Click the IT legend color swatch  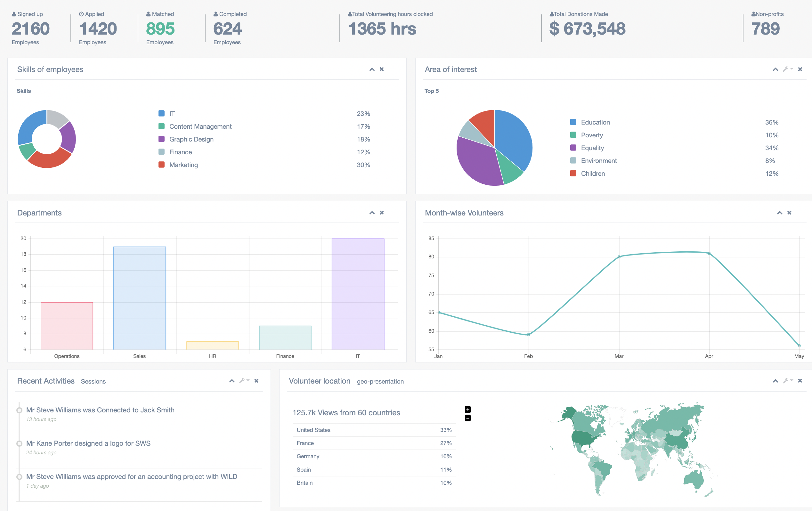point(161,113)
